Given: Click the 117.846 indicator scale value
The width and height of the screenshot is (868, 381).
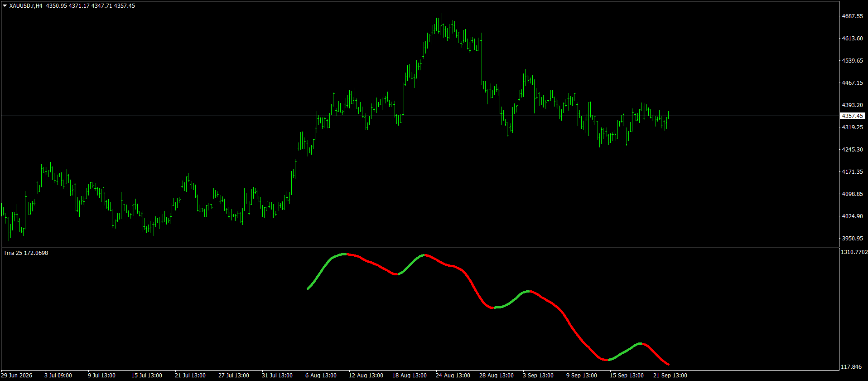Looking at the screenshot, I should 852,367.
